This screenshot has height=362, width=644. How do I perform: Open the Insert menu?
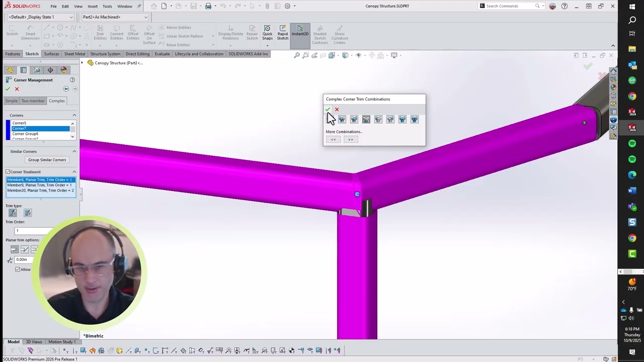click(93, 7)
